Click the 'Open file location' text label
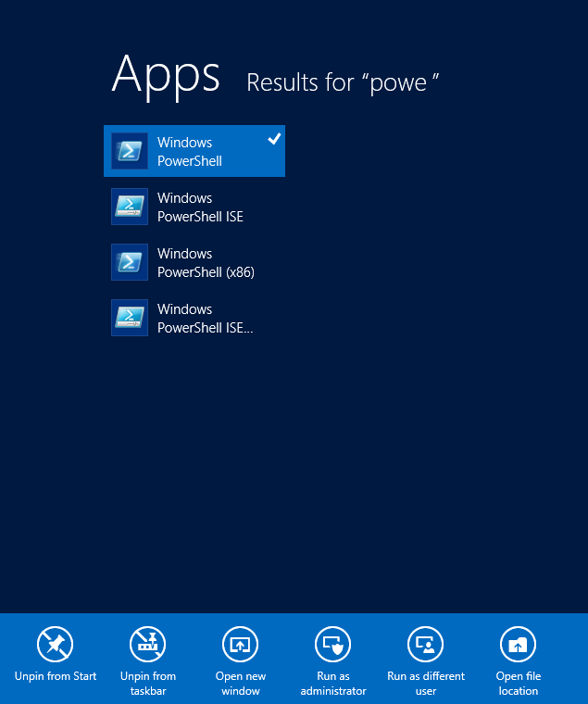The image size is (588, 704). pyautogui.click(x=519, y=684)
